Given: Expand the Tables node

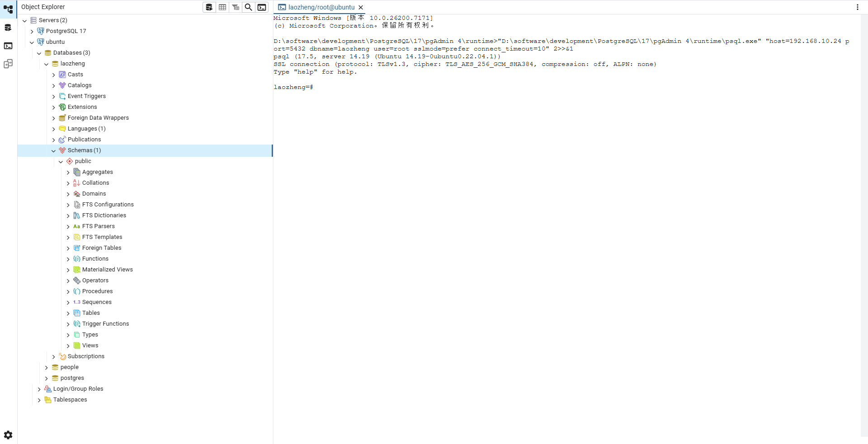Looking at the screenshot, I should (x=68, y=313).
